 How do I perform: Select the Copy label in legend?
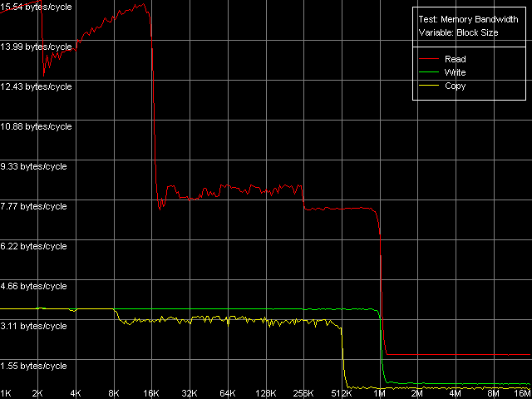pyautogui.click(x=456, y=86)
